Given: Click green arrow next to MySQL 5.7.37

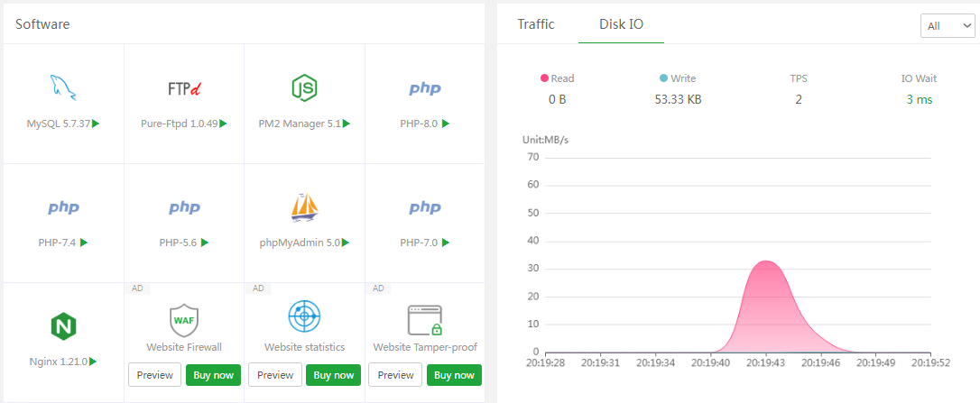Looking at the screenshot, I should (96, 124).
